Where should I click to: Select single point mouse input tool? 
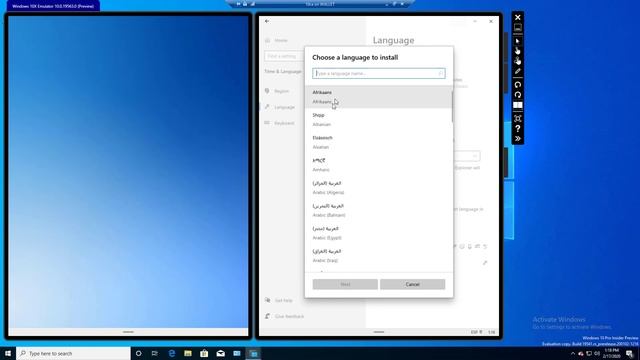[518, 41]
